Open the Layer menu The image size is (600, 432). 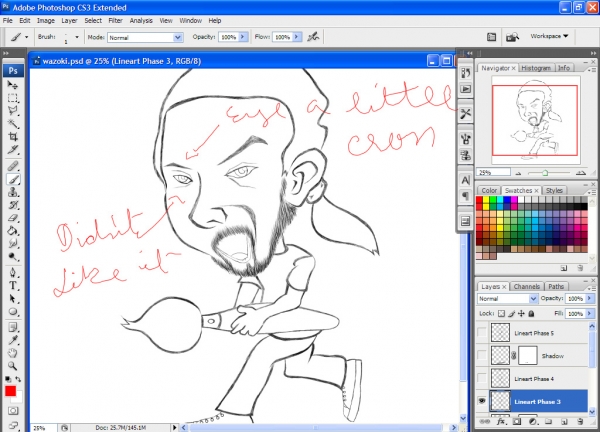pyautogui.click(x=69, y=21)
